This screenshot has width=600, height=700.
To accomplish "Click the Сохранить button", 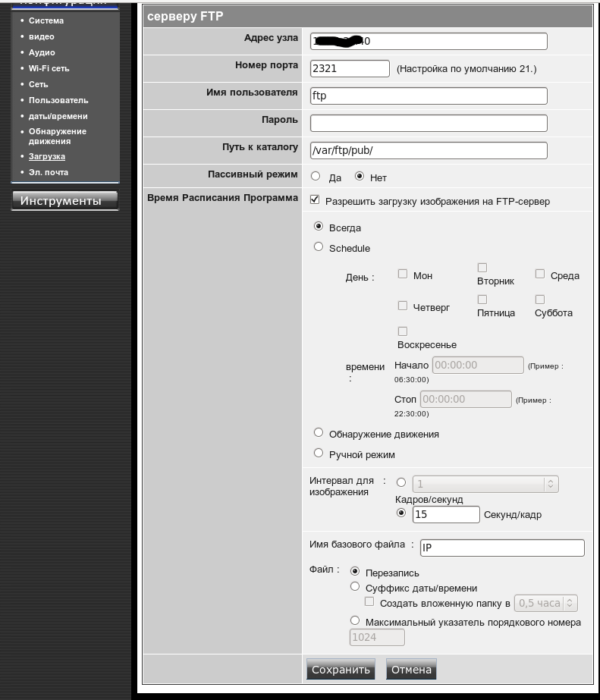I will (341, 670).
